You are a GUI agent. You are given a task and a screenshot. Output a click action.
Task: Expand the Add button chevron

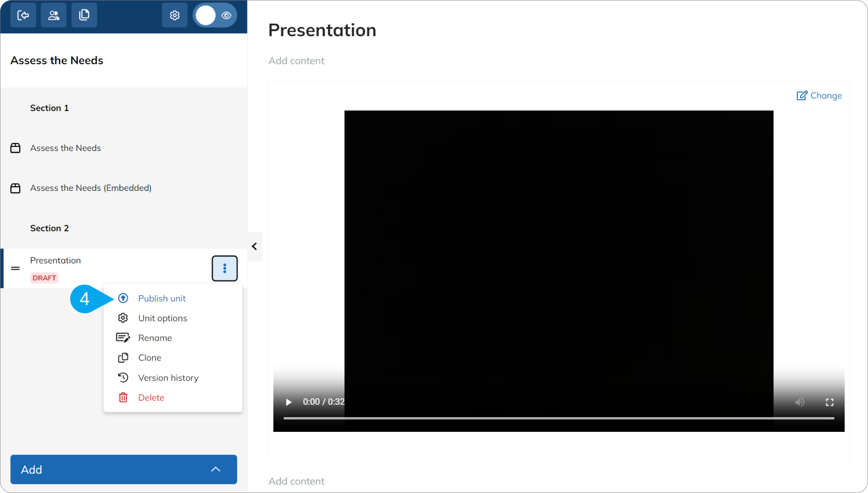click(x=216, y=469)
